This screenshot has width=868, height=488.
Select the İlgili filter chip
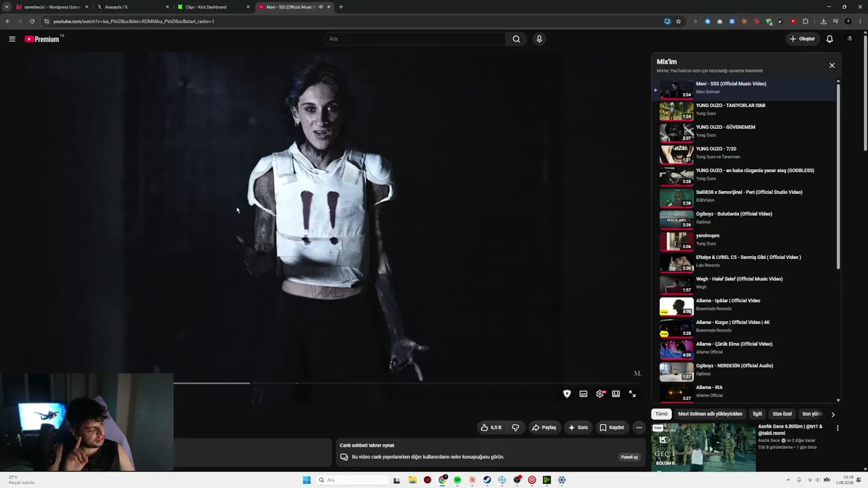tap(757, 414)
